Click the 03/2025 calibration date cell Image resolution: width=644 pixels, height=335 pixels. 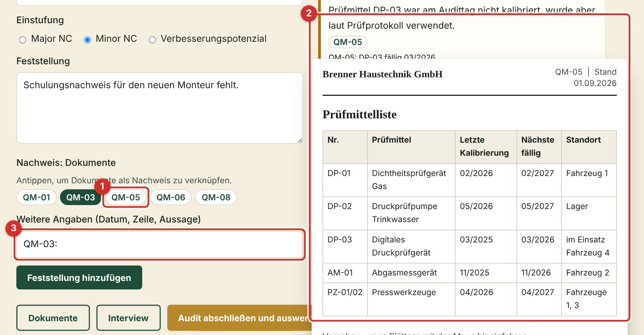486,246
